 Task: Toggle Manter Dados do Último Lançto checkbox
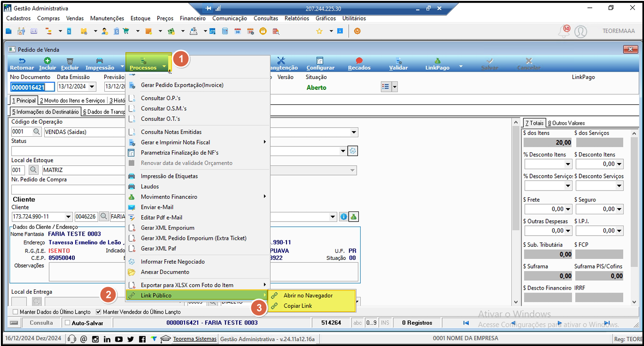point(16,312)
